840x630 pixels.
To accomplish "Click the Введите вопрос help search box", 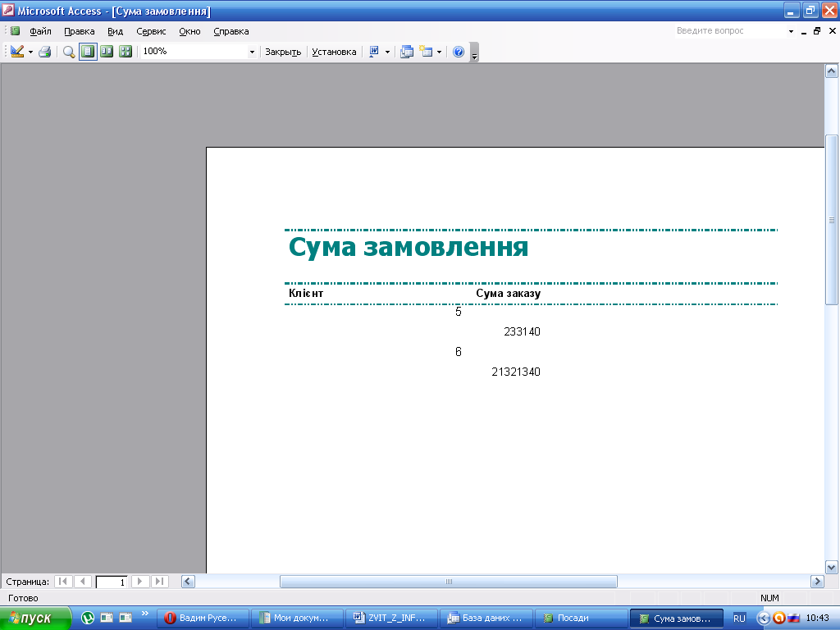I will tap(729, 31).
